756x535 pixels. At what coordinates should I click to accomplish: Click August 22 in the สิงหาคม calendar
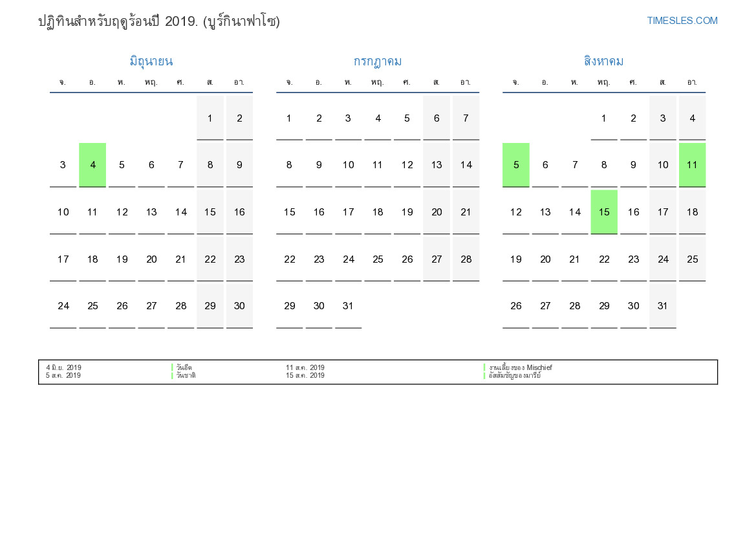(604, 259)
